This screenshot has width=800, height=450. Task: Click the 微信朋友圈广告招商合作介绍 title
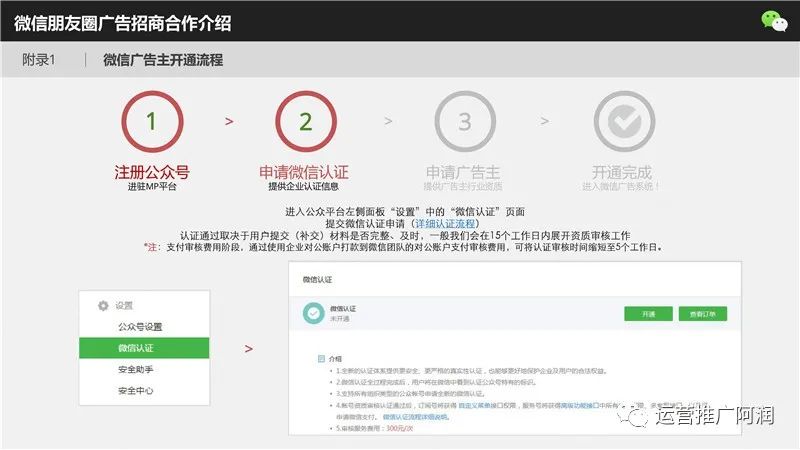click(122, 23)
